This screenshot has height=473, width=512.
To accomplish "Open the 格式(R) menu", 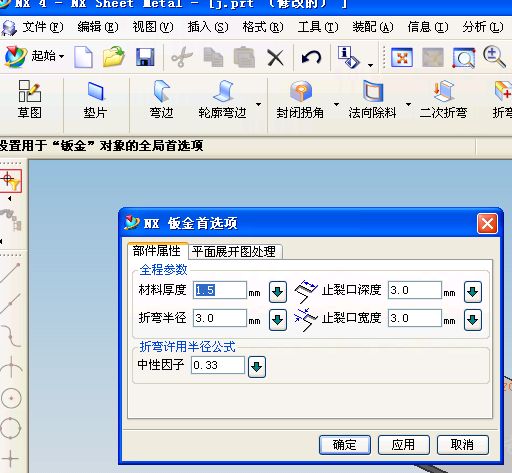I will (263, 27).
